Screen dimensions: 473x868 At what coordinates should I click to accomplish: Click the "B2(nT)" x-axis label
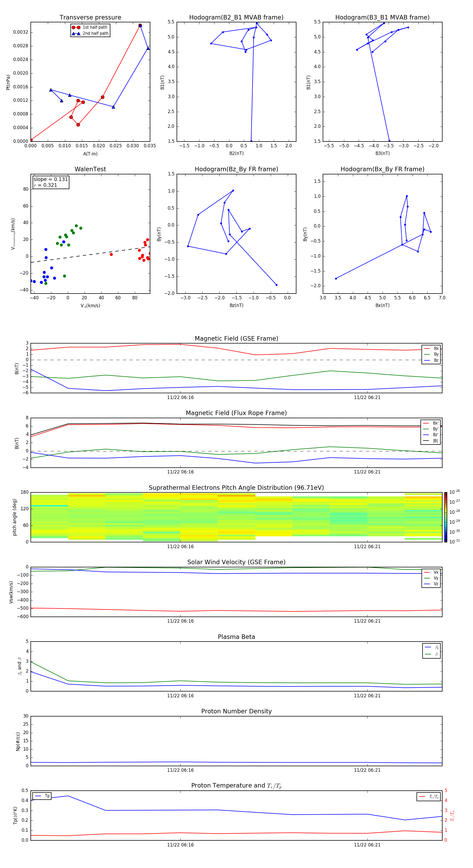[236, 153]
